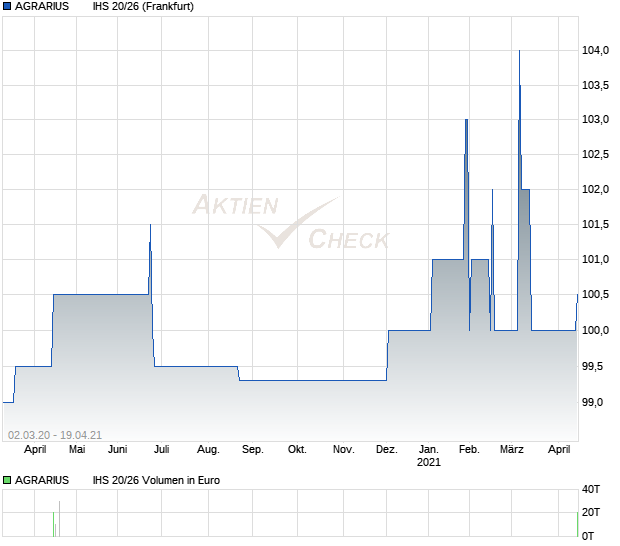The height and width of the screenshot is (546, 620).
Task: Click the 'Sep.' month label
Action: coord(253,449)
